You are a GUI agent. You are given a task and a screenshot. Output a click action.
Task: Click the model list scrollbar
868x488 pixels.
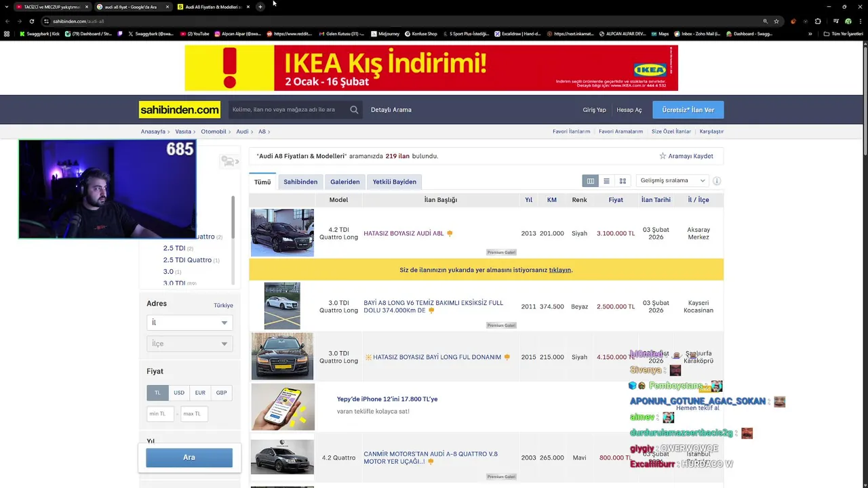tap(233, 241)
